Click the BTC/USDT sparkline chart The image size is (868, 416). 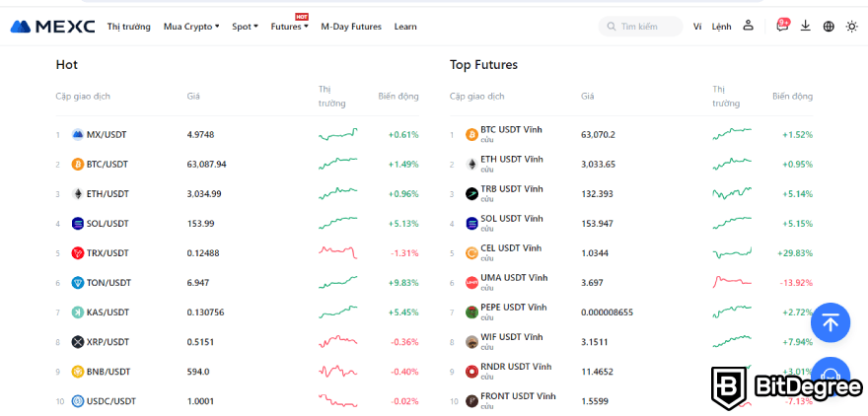tap(337, 164)
